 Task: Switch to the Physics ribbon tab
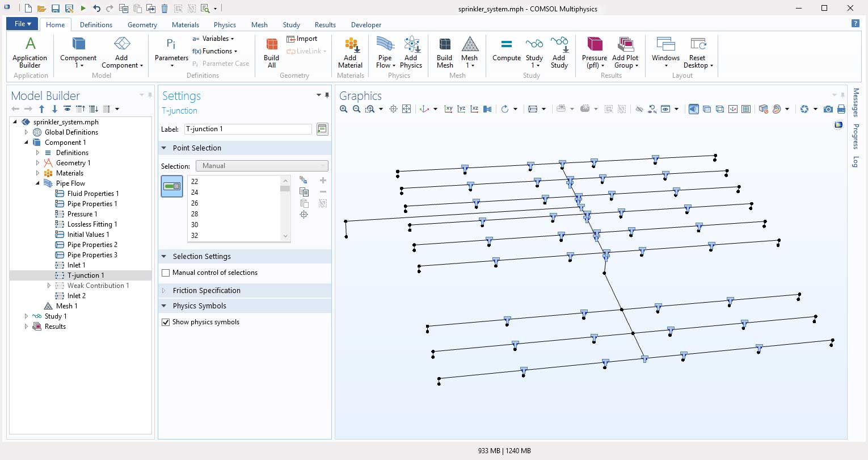(225, 25)
